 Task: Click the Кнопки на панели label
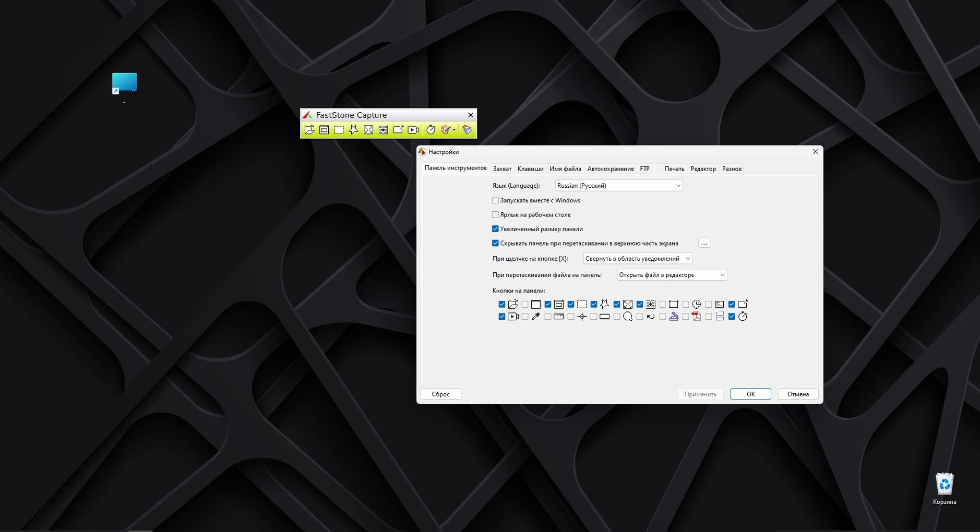518,291
